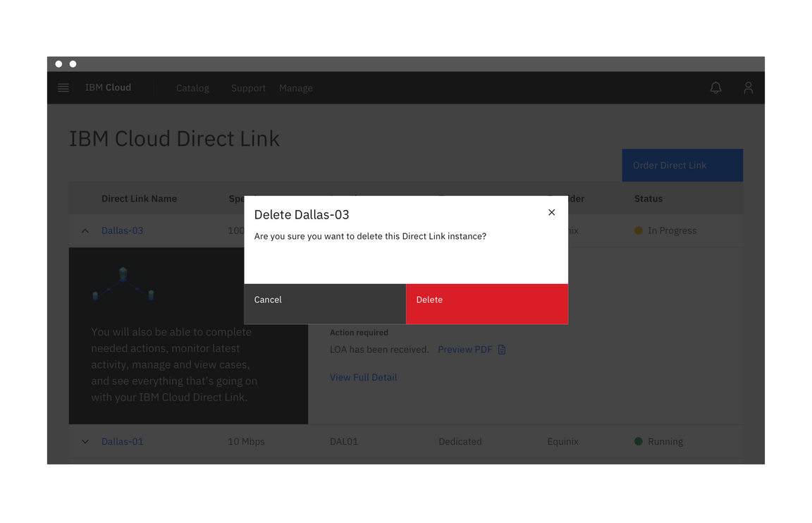Open the Dallas-01 instance link

(122, 441)
